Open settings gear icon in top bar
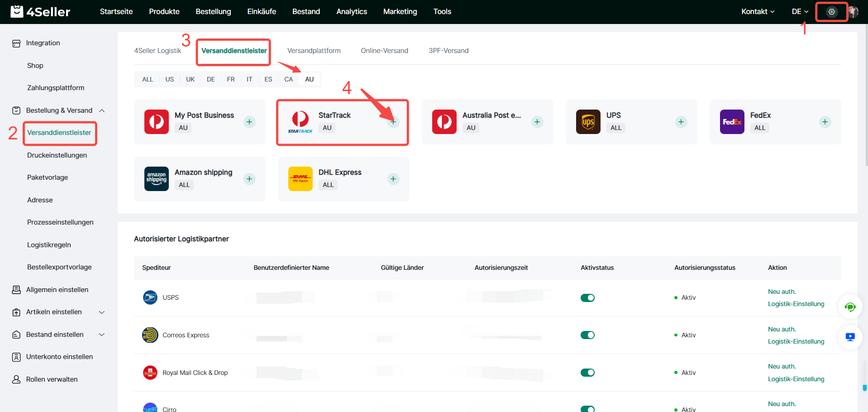 pos(831,12)
